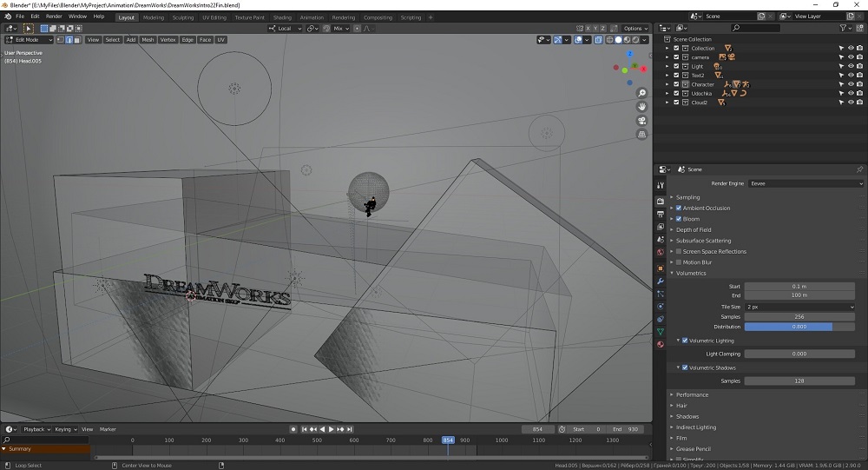Switch to material preview shading
Image resolution: width=868 pixels, height=470 pixels.
point(628,40)
